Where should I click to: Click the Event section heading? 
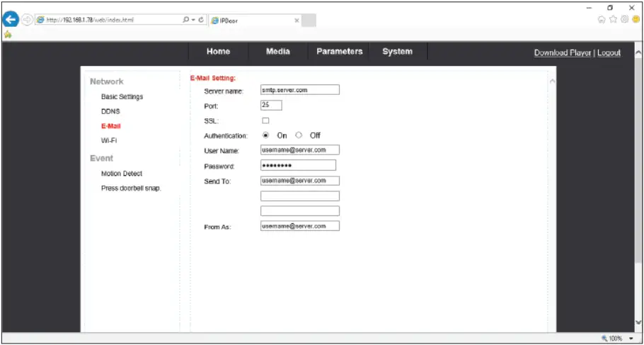(x=101, y=158)
